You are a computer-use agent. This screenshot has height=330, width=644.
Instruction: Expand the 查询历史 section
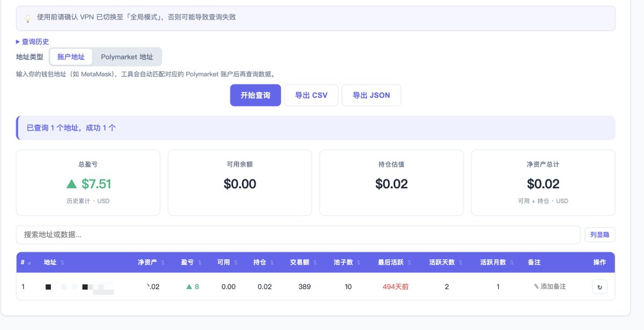(33, 41)
